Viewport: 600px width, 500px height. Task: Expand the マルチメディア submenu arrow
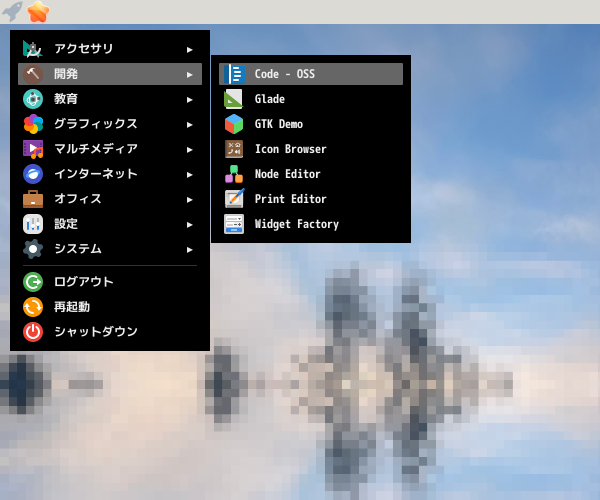tap(189, 150)
